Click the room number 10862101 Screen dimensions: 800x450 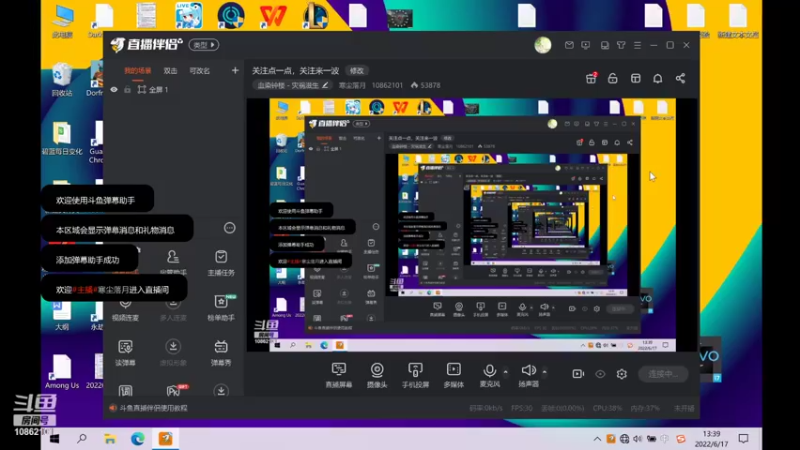pos(387,85)
